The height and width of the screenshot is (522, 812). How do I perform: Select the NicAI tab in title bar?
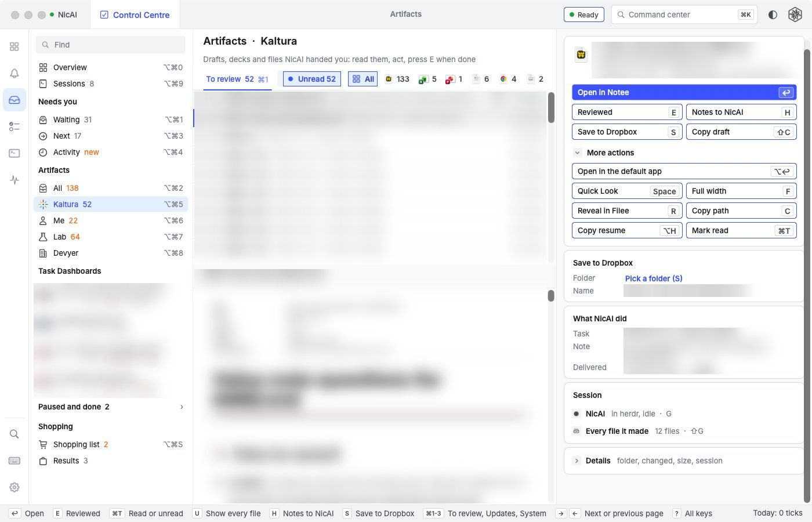tap(63, 14)
